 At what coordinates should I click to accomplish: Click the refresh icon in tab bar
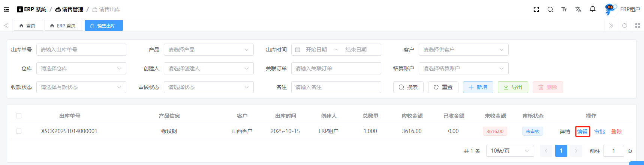click(625, 26)
